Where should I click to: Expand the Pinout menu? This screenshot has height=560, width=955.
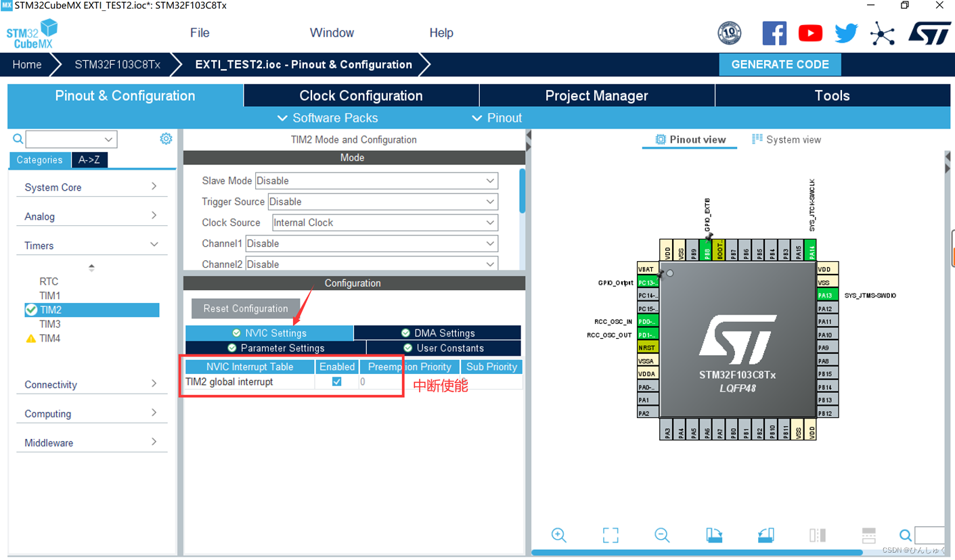pos(497,118)
